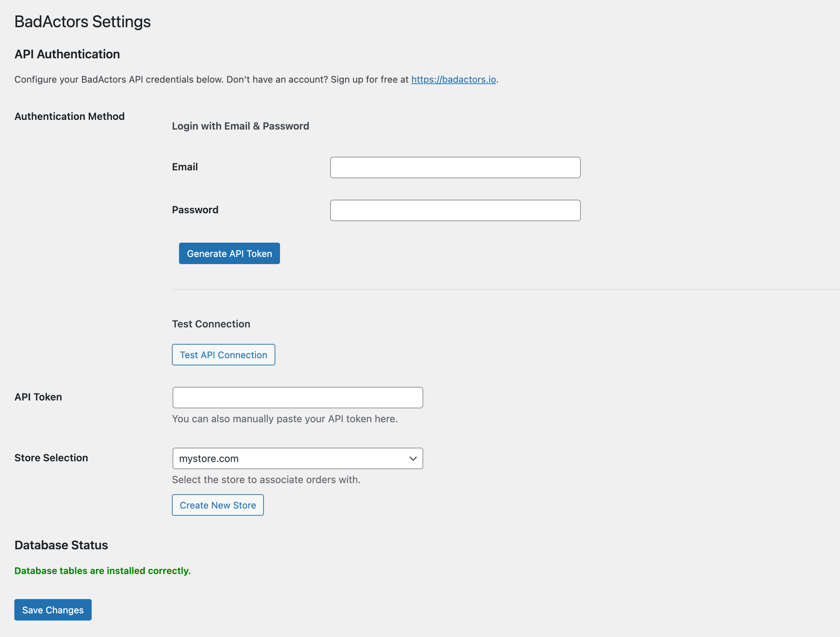Image resolution: width=840 pixels, height=637 pixels.
Task: Click the Store Selection label
Action: point(51,458)
